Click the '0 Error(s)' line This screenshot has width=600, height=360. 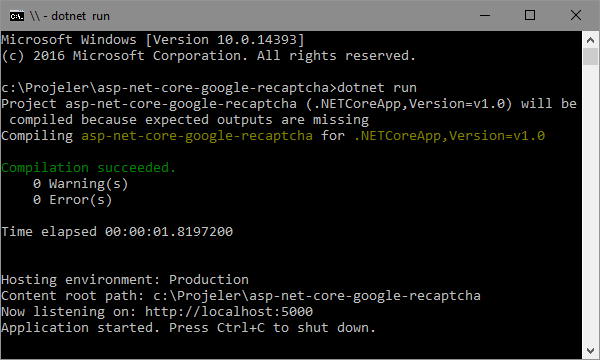72,200
